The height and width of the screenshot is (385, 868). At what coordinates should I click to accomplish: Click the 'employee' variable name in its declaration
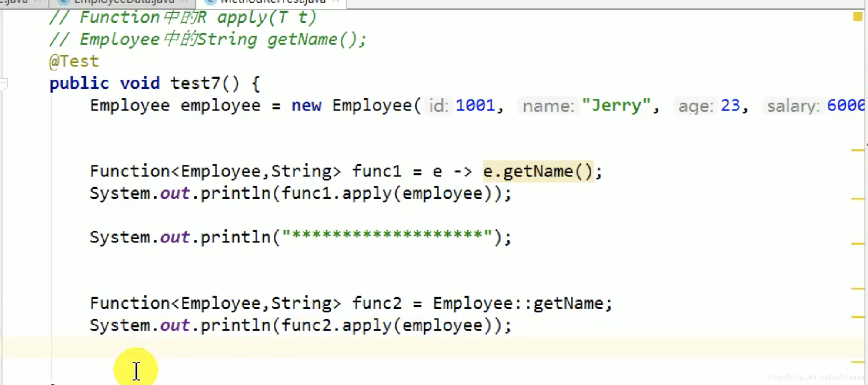[x=220, y=106]
